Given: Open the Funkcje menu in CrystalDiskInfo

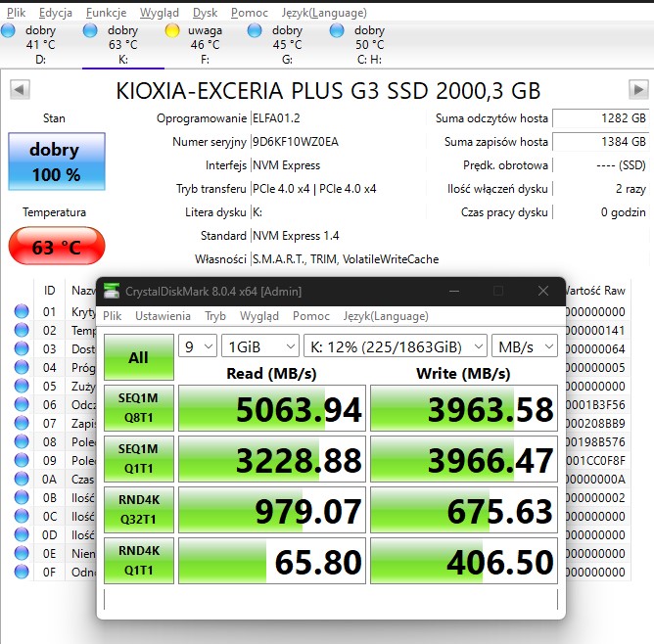Looking at the screenshot, I should [x=105, y=13].
